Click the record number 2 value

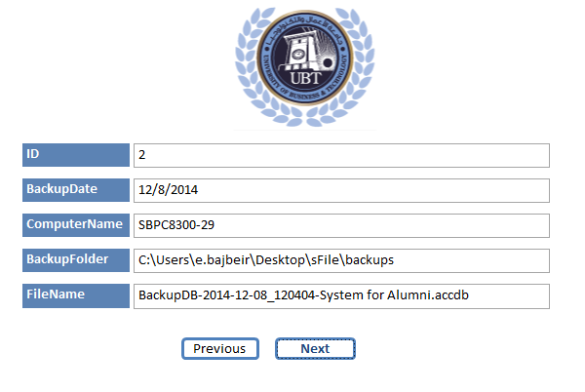[141, 155]
